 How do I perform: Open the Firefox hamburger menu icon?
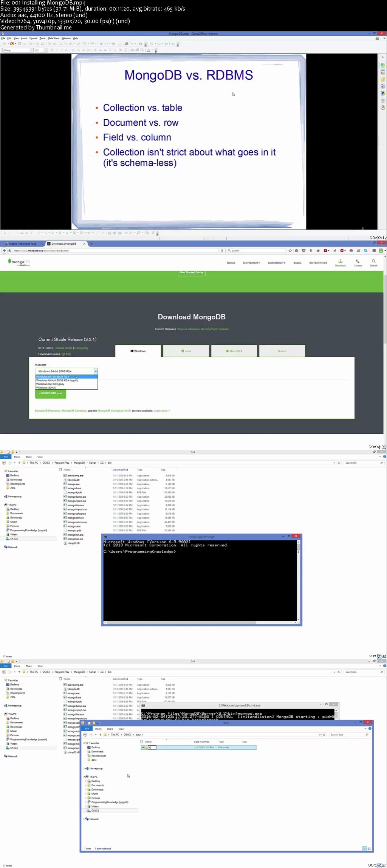pyautogui.click(x=374, y=251)
